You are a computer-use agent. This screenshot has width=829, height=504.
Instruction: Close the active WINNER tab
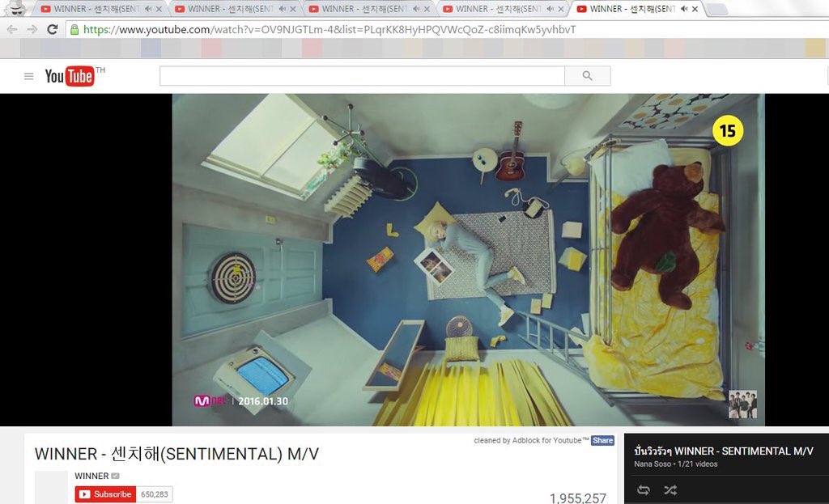695,9
